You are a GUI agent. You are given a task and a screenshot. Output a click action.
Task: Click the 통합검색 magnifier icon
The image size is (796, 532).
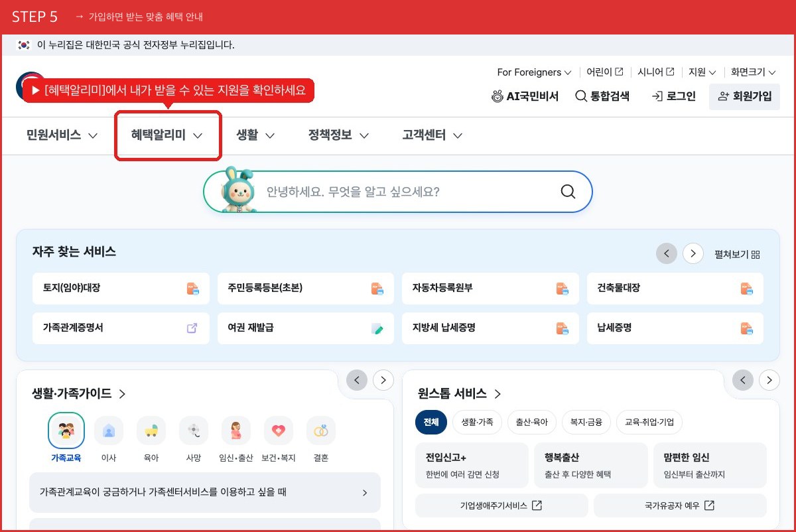point(581,96)
